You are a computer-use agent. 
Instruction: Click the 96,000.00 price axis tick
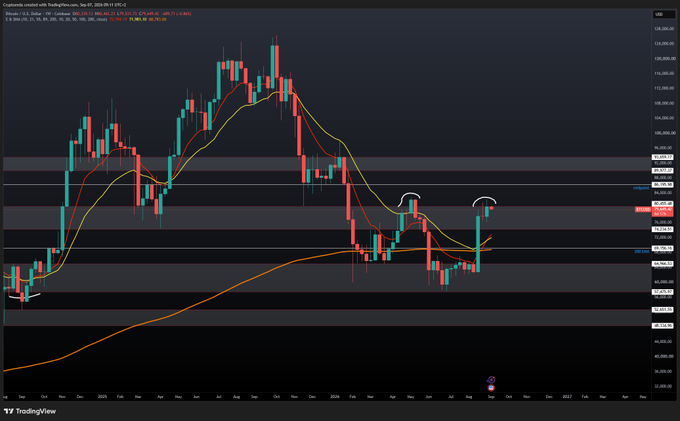(664, 148)
